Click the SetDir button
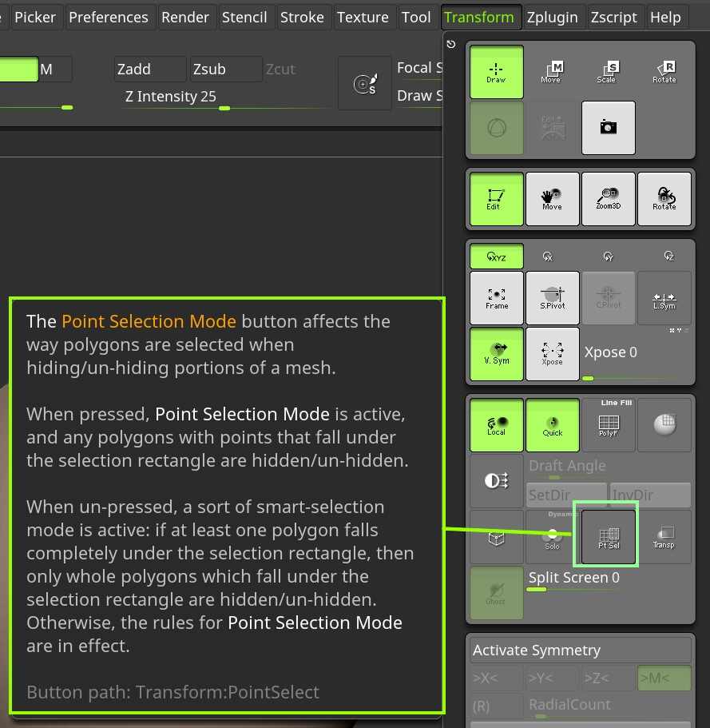The image size is (710, 728). 566,495
